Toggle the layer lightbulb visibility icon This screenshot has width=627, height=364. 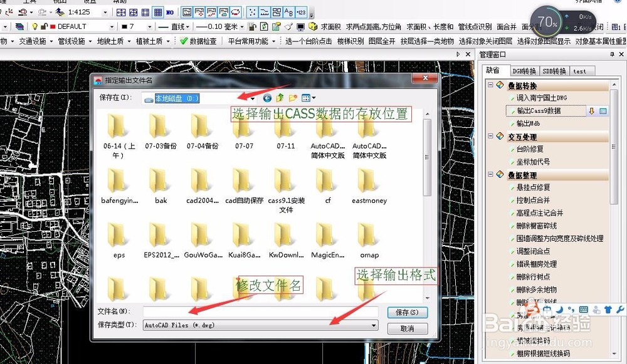pyautogui.click(x=34, y=26)
